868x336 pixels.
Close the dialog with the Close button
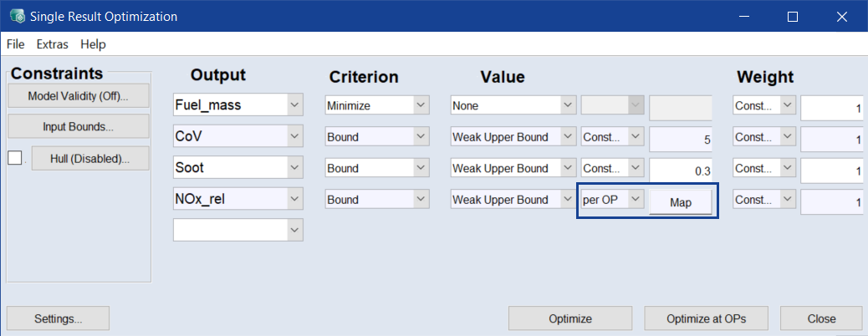820,318
